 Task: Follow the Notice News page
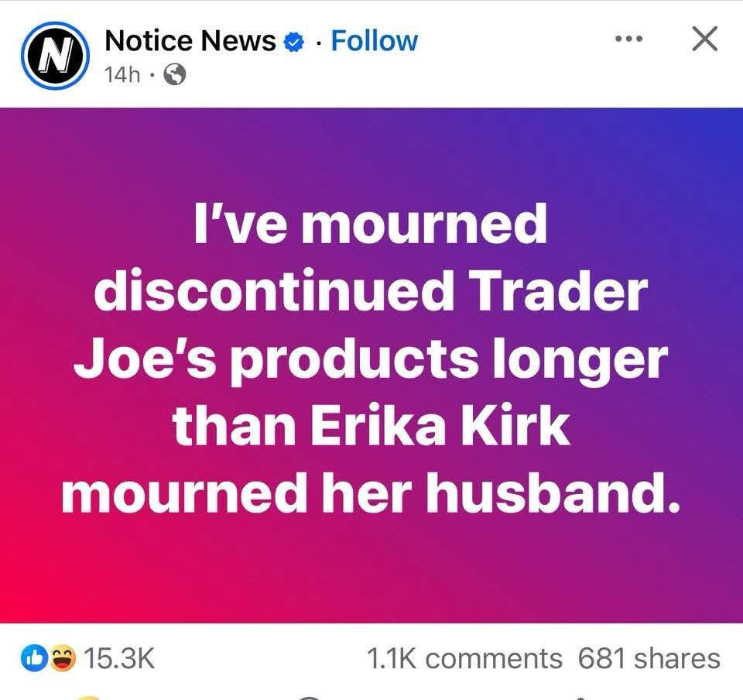click(374, 41)
